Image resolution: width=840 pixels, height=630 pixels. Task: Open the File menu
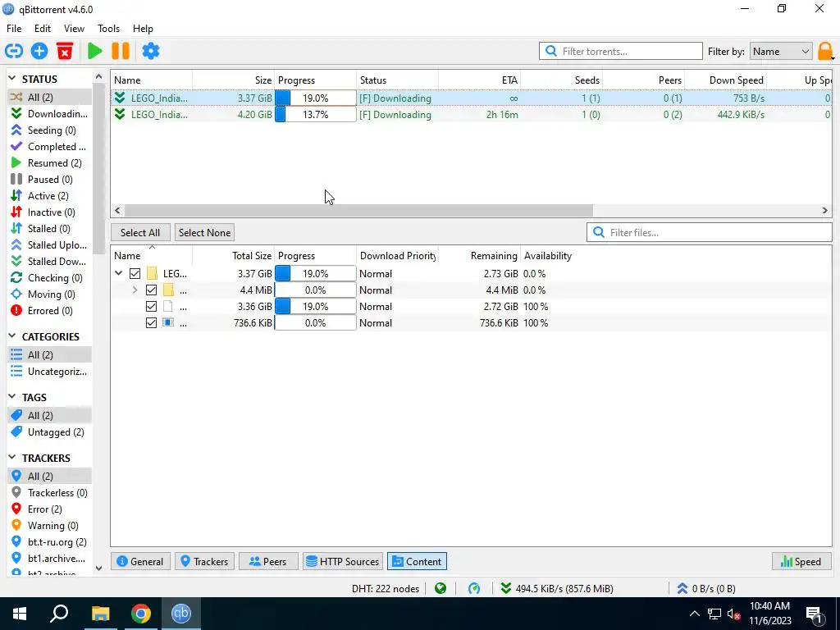pos(14,29)
